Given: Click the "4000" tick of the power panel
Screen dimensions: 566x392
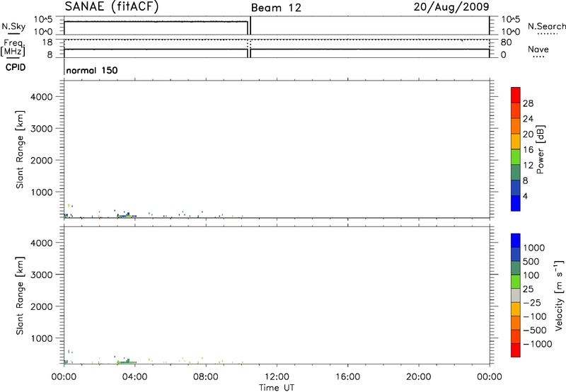Looking at the screenshot, I should click(x=42, y=97).
